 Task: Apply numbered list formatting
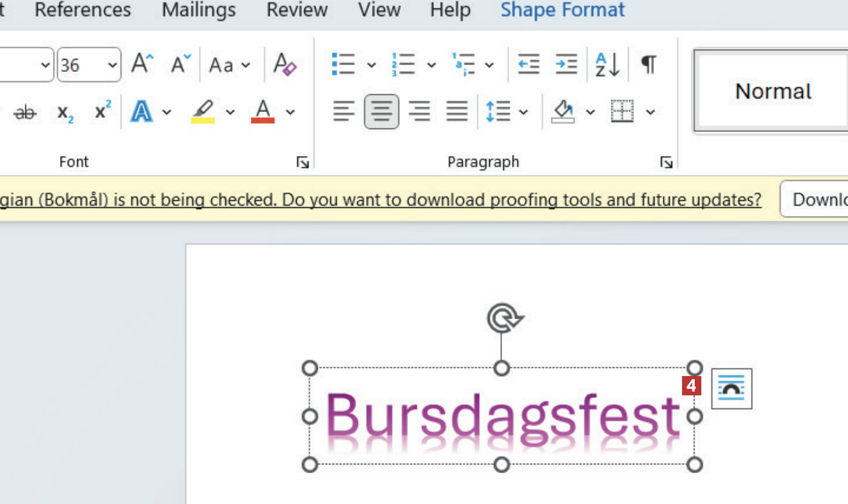click(x=403, y=64)
